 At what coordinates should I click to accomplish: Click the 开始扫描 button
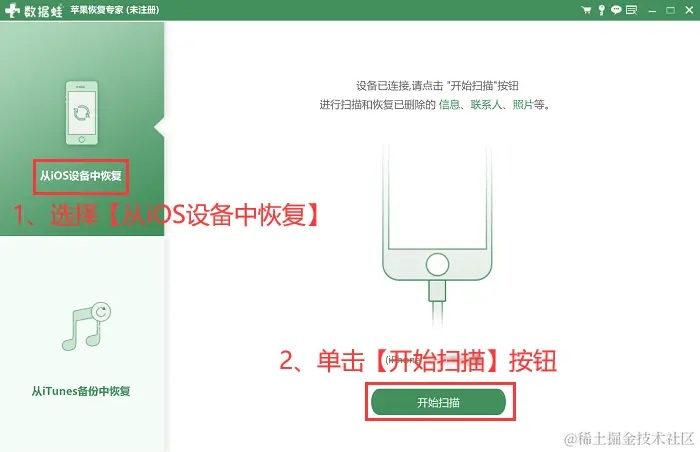click(438, 402)
